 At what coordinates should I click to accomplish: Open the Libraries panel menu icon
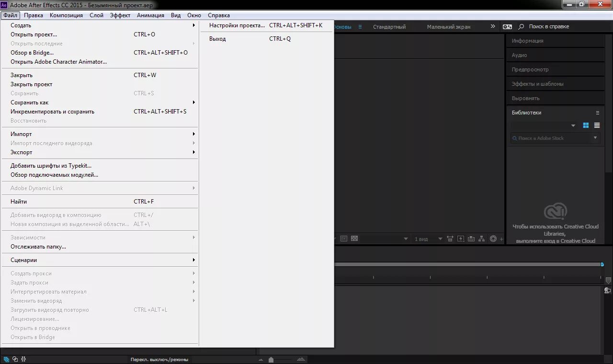point(597,113)
